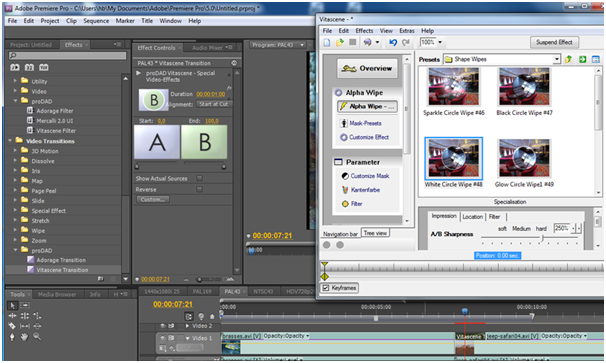Select the Razor tool
Viewport: 606px width, 363px height.
pyautogui.click(x=12, y=326)
